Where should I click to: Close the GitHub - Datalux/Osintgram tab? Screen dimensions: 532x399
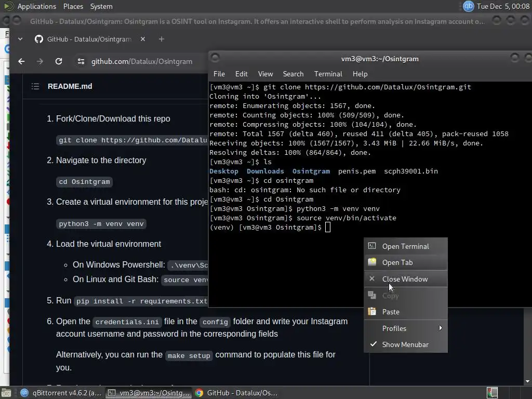[143, 39]
